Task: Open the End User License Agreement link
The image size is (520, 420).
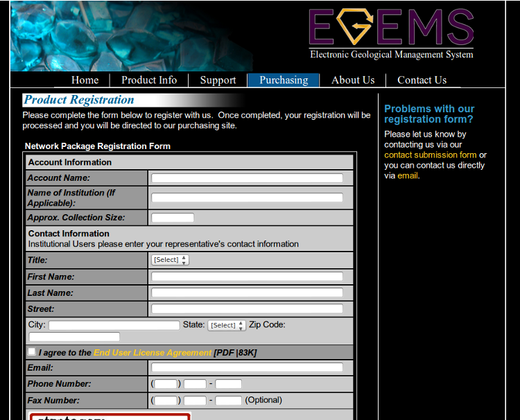Action: pyautogui.click(x=153, y=353)
